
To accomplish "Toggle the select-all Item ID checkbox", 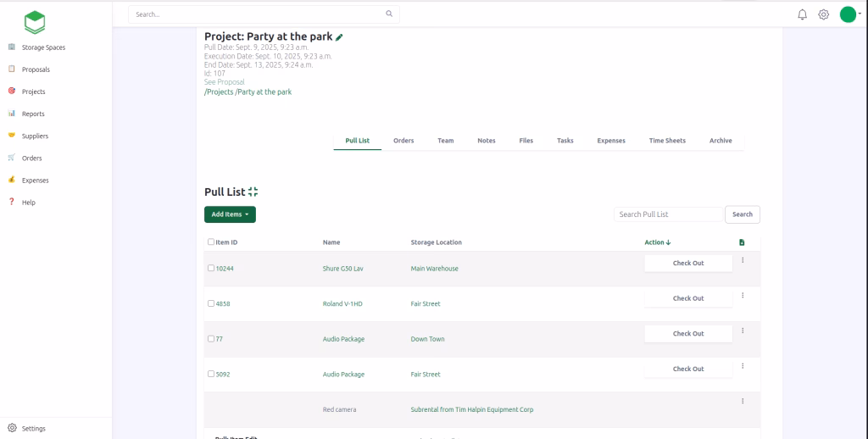I will [211, 242].
